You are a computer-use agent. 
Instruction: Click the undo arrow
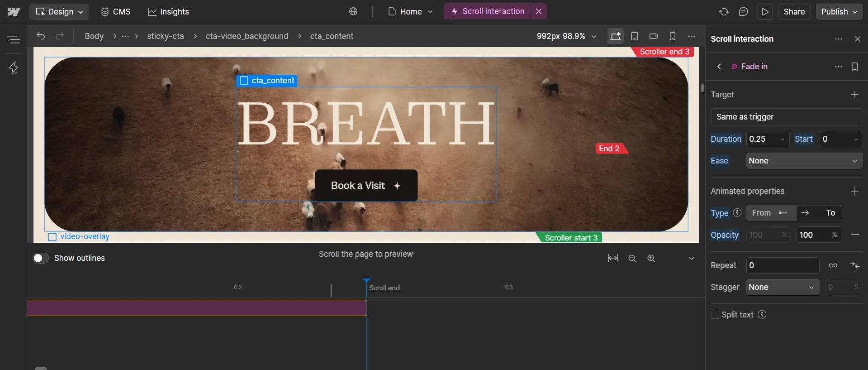(x=41, y=36)
